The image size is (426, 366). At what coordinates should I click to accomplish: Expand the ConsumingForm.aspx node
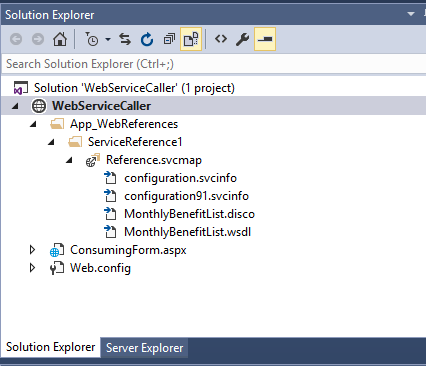32,250
